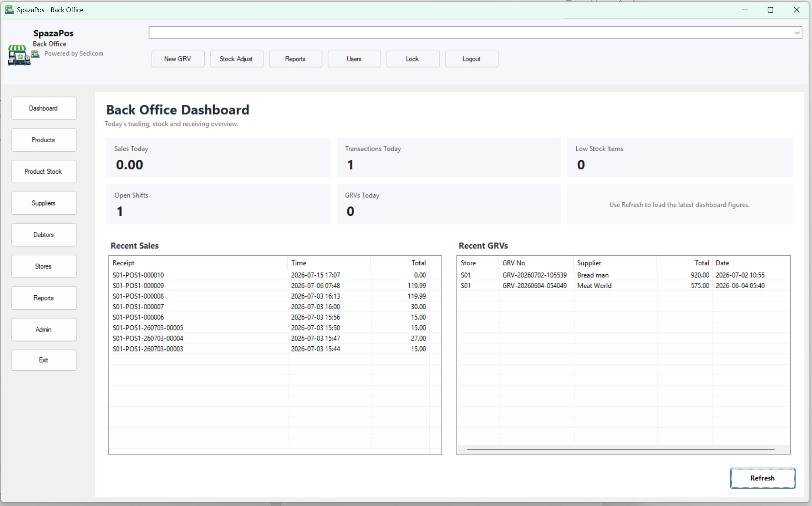Open Debtors in the sidebar
This screenshot has width=812, height=506.
pyautogui.click(x=44, y=235)
